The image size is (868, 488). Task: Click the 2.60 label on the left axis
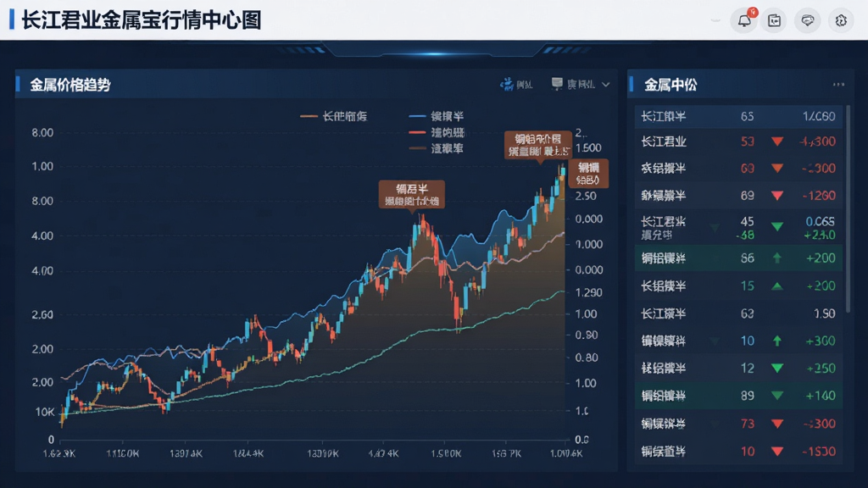42,315
